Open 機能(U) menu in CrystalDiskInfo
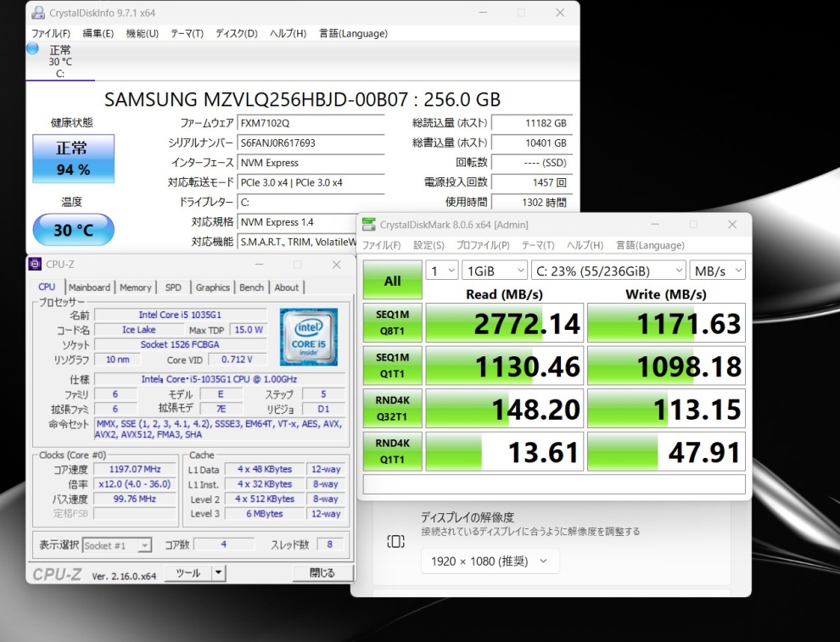 [x=143, y=33]
